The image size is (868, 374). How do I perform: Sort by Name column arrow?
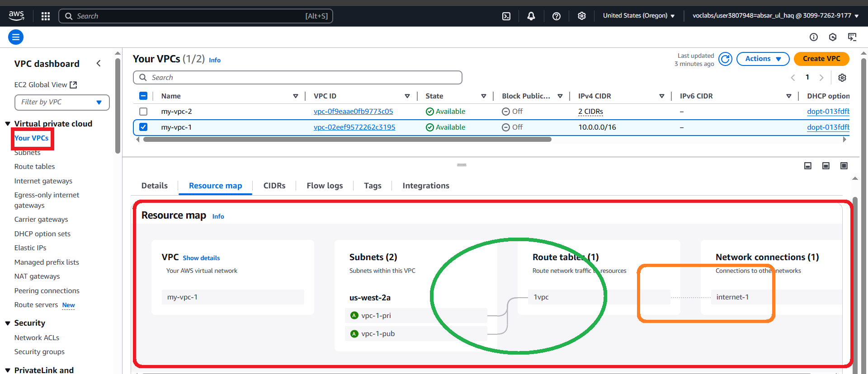pos(296,96)
